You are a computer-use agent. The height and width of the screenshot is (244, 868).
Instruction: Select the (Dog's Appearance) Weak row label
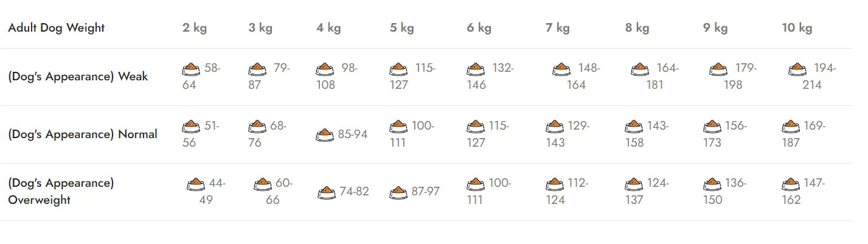(x=78, y=77)
